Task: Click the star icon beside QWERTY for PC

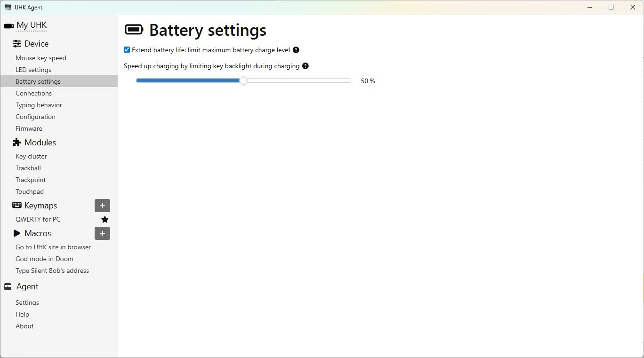Action: tap(105, 219)
